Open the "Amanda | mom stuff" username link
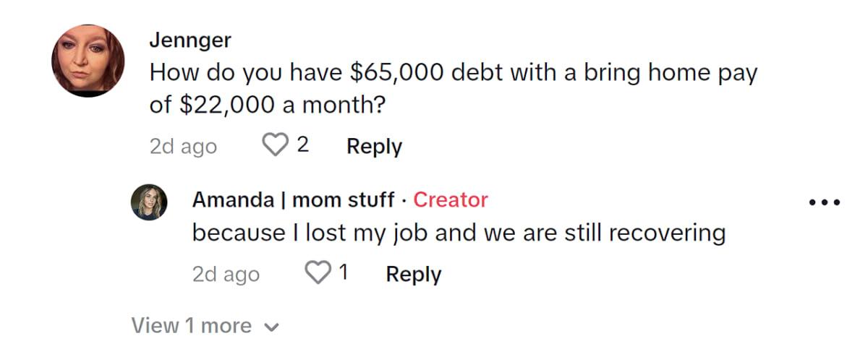 point(294,199)
